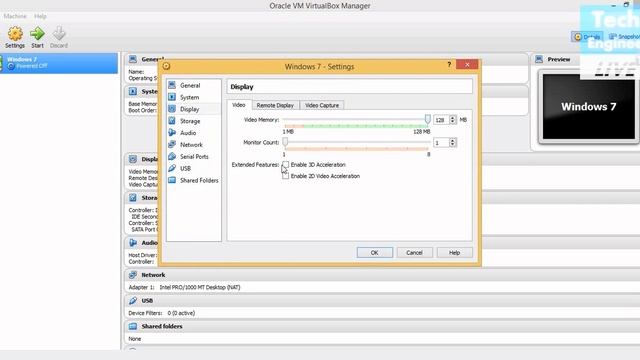This screenshot has width=640, height=360.
Task: Click the Video Memory slider handle
Action: coord(427,119)
